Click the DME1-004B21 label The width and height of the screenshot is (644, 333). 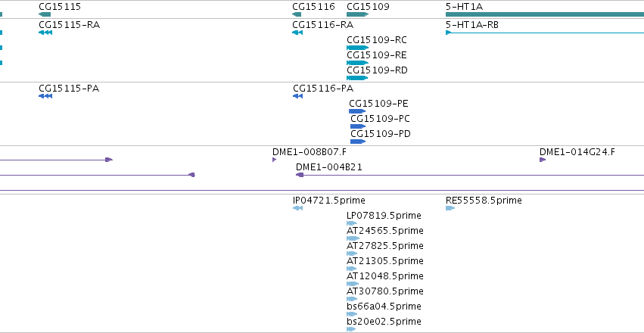[x=329, y=167]
